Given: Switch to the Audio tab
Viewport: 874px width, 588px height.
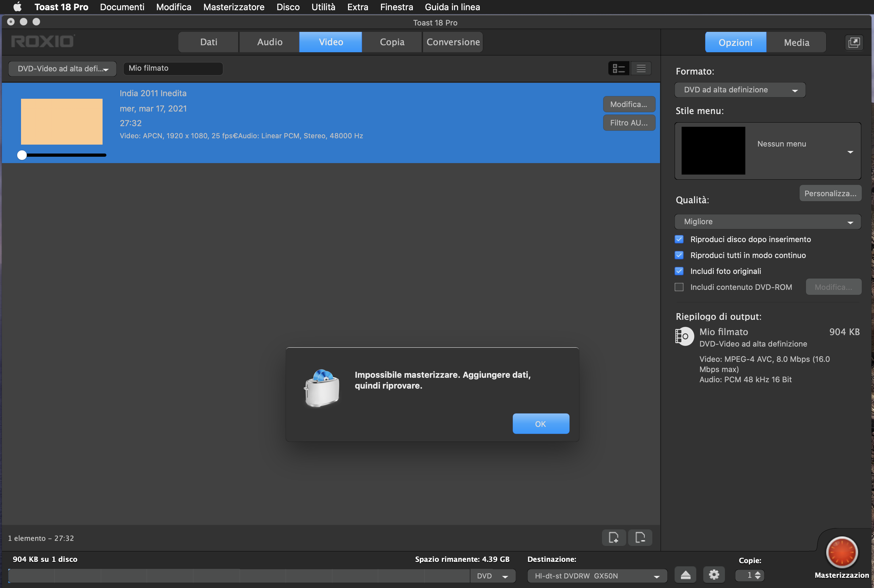Looking at the screenshot, I should pos(269,42).
